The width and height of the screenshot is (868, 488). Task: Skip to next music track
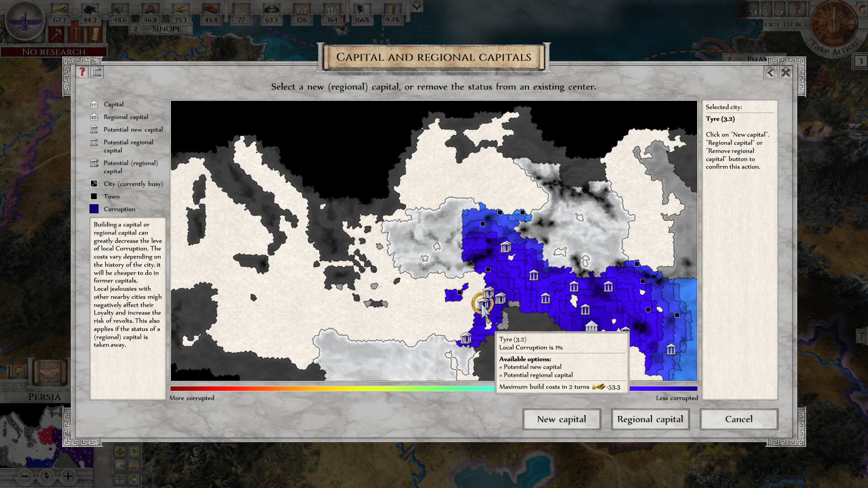[780, 10]
